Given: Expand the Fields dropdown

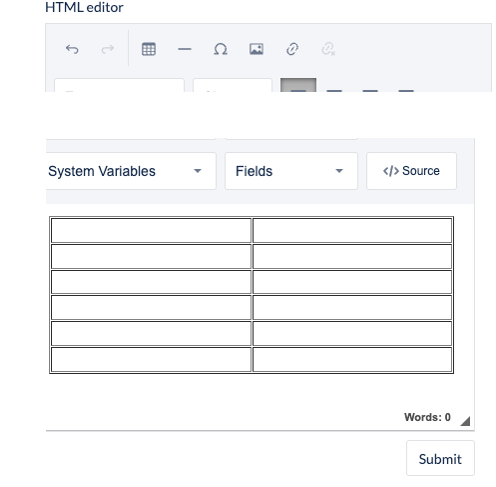Looking at the screenshot, I should tap(291, 171).
